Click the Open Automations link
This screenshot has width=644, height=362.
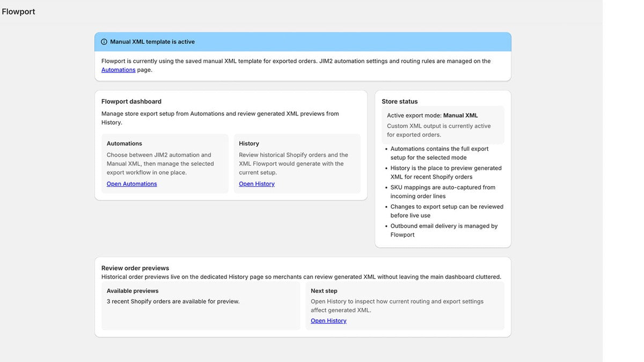tap(132, 184)
